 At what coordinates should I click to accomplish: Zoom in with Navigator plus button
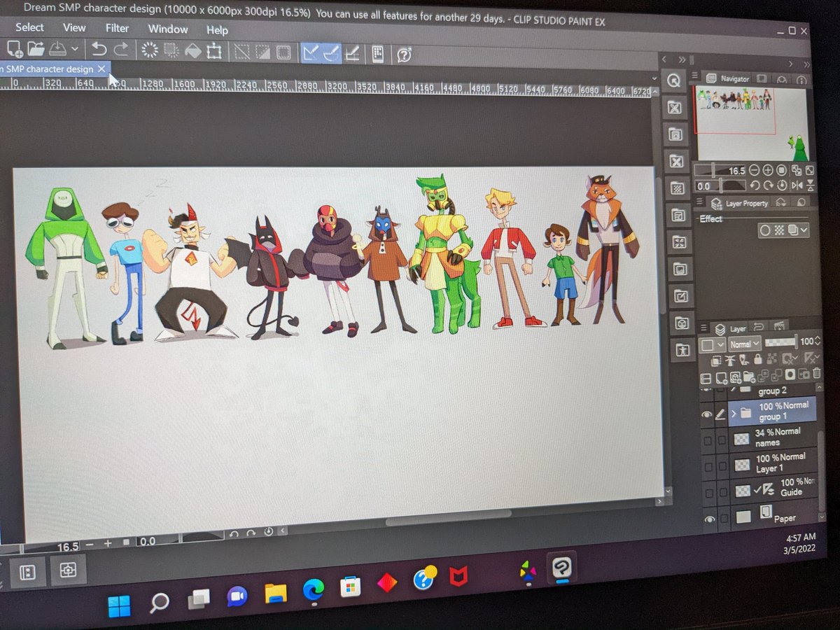tap(768, 170)
